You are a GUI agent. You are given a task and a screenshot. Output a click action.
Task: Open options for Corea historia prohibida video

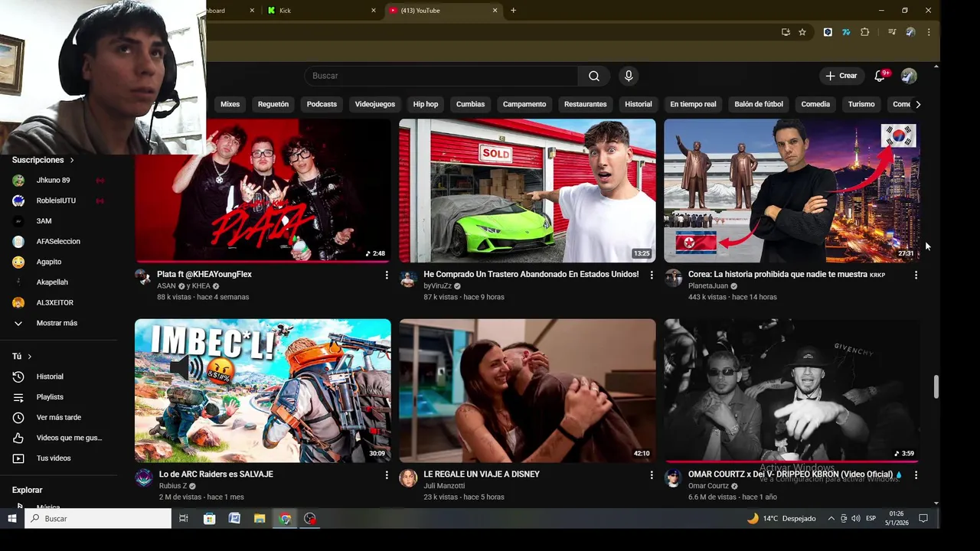click(x=916, y=275)
